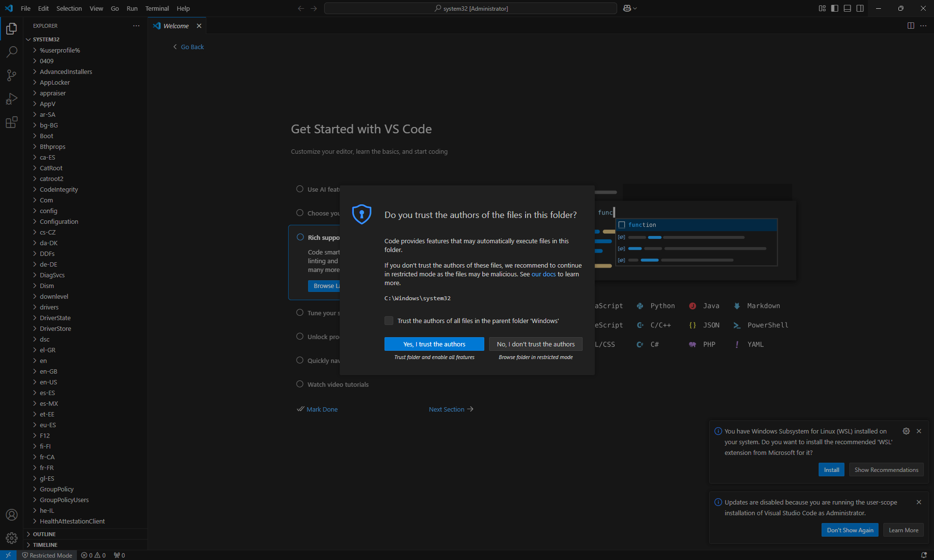Screen dimensions: 934x560
Task: Click the Customize Layout icon
Action: pyautogui.click(x=822, y=8)
